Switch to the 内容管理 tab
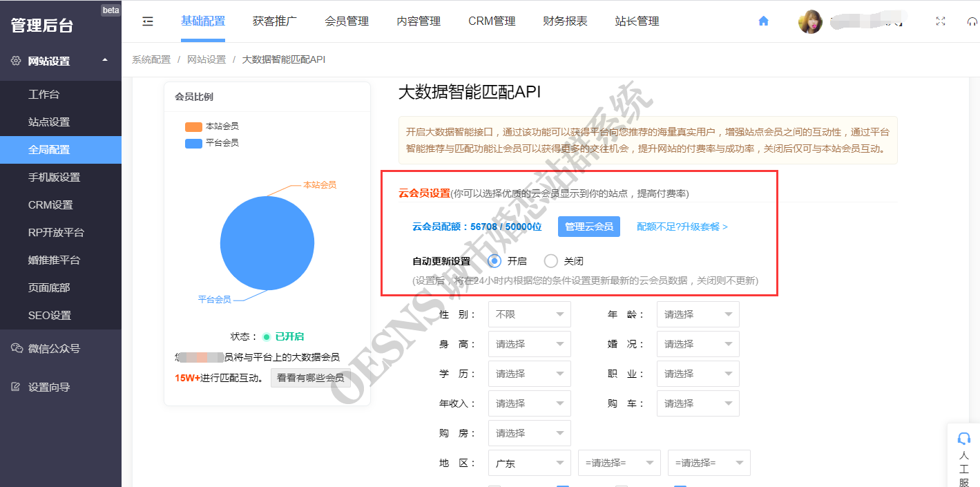980x487 pixels. [419, 21]
